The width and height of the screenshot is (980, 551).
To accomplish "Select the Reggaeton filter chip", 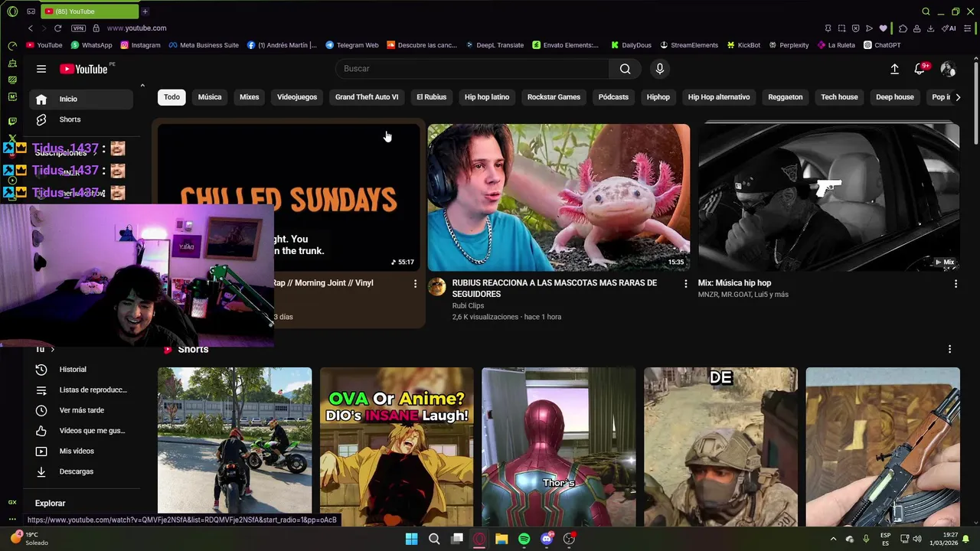I will [786, 97].
